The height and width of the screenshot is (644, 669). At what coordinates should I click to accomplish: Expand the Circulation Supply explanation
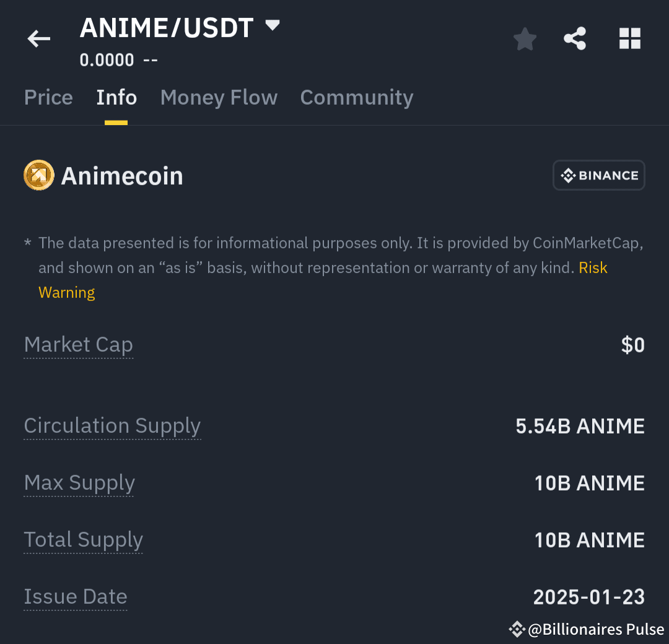(112, 426)
